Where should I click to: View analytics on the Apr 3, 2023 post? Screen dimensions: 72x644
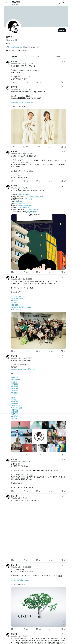click(x=51, y=181)
